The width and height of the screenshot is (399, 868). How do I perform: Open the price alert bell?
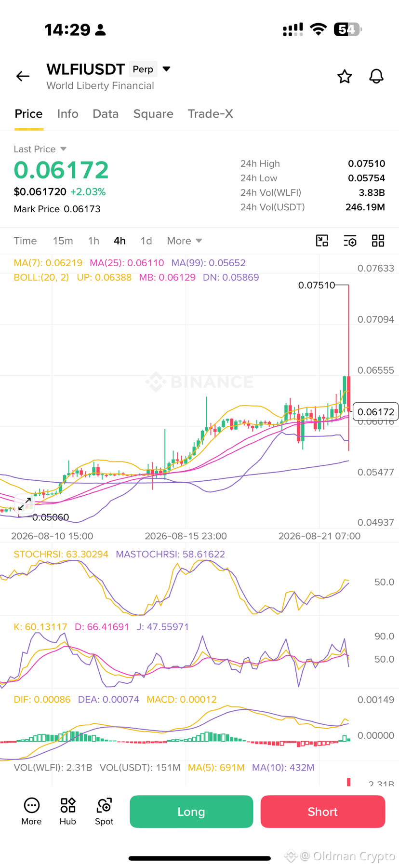[x=376, y=76]
